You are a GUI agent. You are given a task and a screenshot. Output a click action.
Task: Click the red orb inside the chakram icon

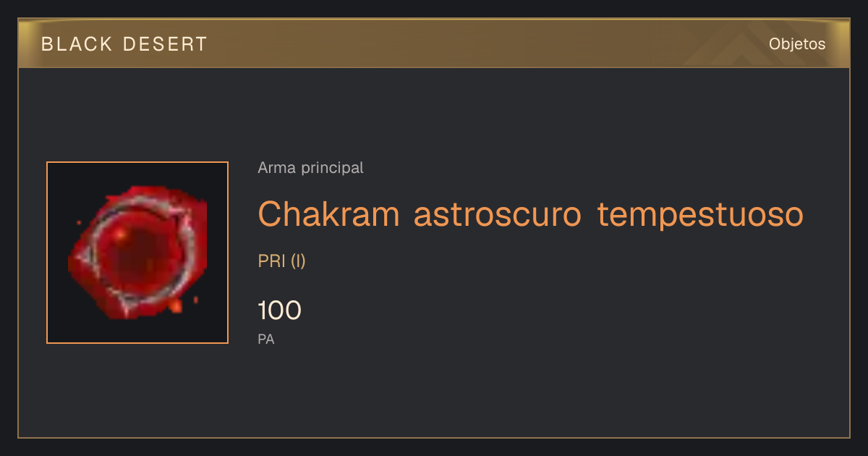coord(134,253)
